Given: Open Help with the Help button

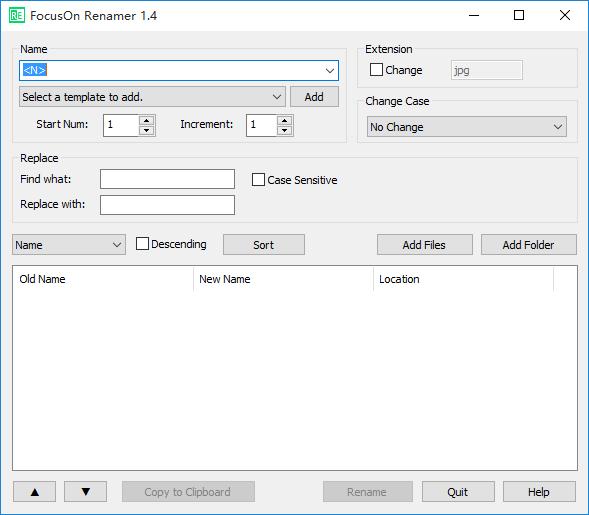Looking at the screenshot, I should 539,492.
